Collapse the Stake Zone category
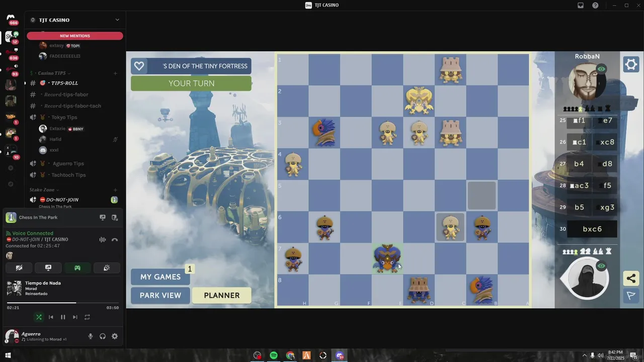The width and height of the screenshot is (644, 362). [x=44, y=190]
